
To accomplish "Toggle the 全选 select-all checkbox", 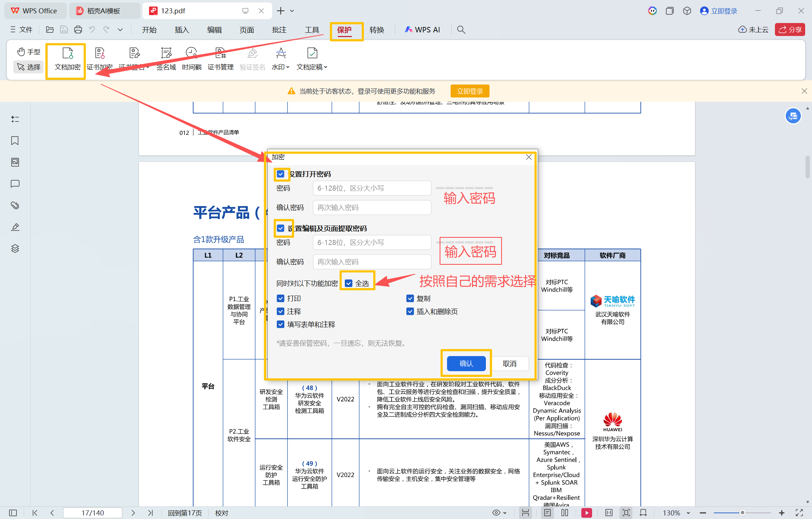I will pos(349,283).
